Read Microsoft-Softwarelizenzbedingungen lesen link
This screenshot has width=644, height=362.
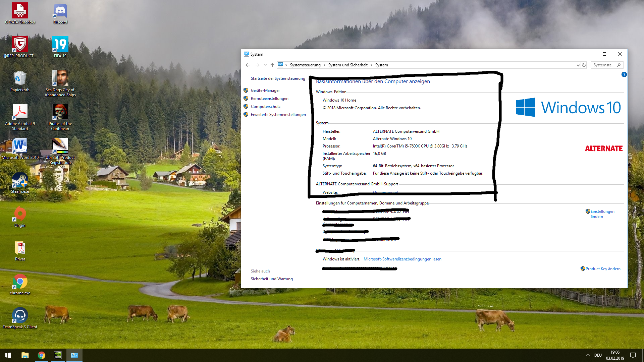coord(402,259)
